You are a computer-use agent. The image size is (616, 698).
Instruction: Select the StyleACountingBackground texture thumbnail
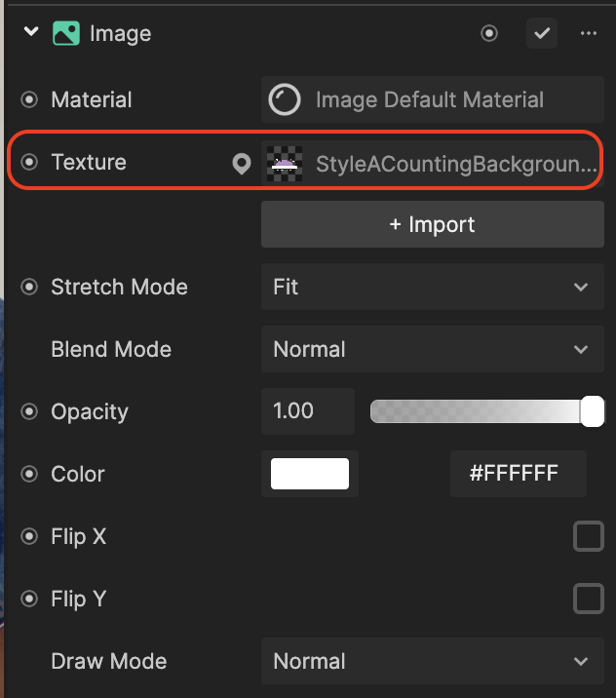click(285, 164)
